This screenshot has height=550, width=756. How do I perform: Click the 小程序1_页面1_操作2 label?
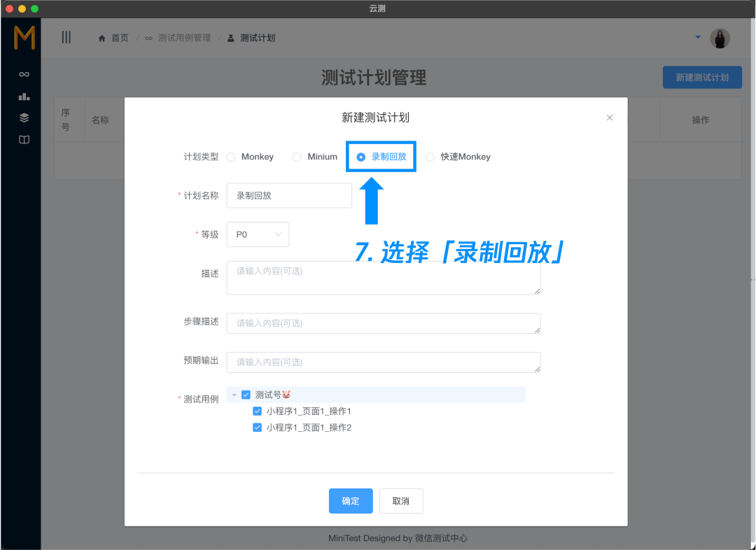(309, 428)
